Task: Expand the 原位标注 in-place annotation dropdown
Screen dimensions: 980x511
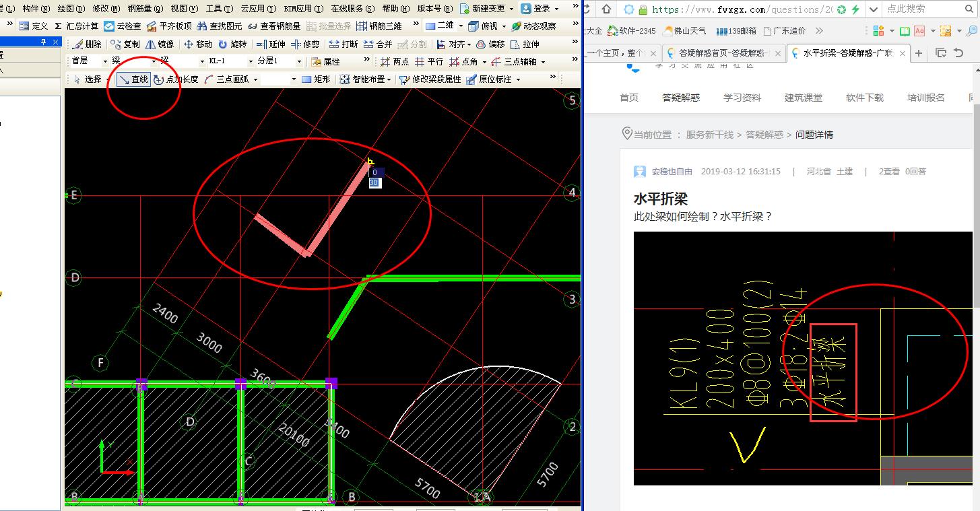Action: (517, 79)
